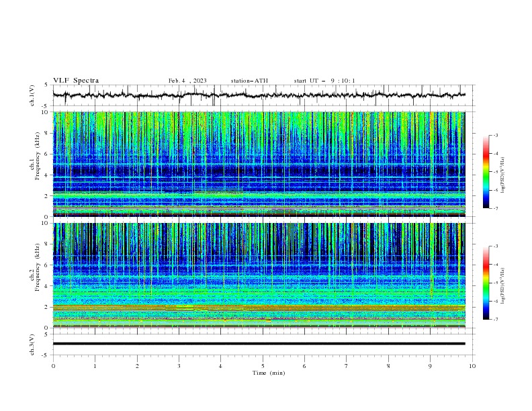Click the "-7" tick on ch.2 colorbar
This screenshot has height=411, width=532.
(495, 320)
